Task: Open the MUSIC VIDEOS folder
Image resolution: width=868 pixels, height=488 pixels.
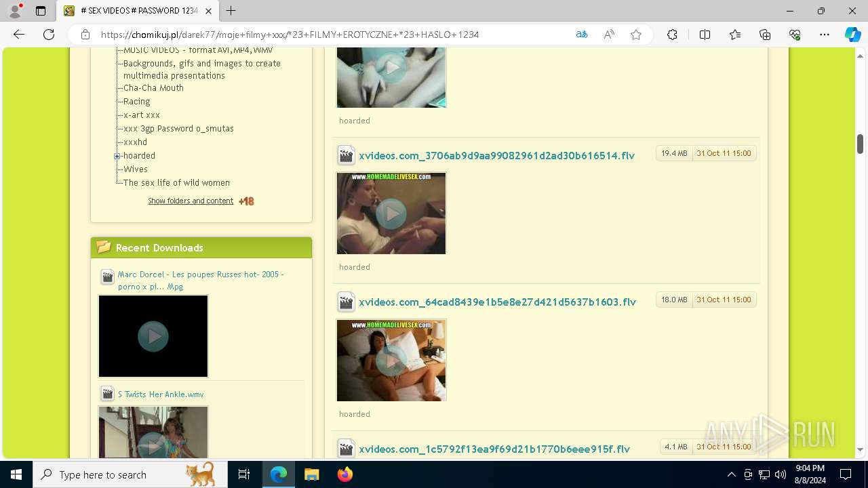Action: click(x=198, y=50)
